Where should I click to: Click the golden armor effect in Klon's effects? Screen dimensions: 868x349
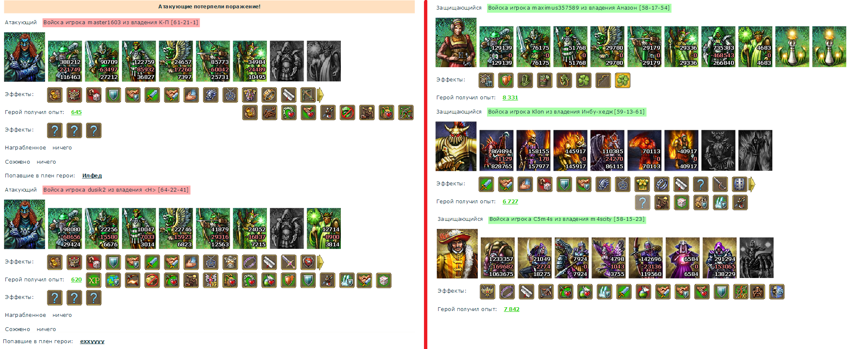(642, 184)
